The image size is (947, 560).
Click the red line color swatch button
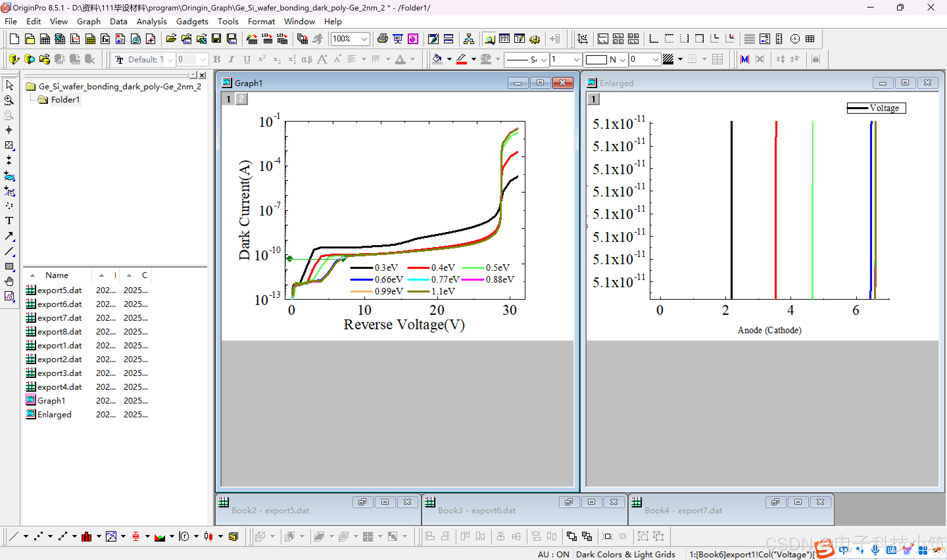[x=461, y=59]
